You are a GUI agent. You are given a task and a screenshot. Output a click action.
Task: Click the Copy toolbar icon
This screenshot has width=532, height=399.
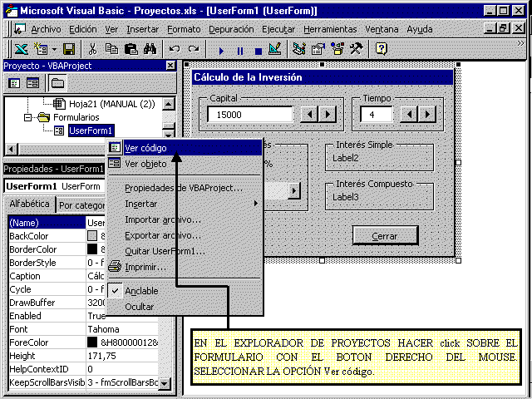(x=111, y=50)
